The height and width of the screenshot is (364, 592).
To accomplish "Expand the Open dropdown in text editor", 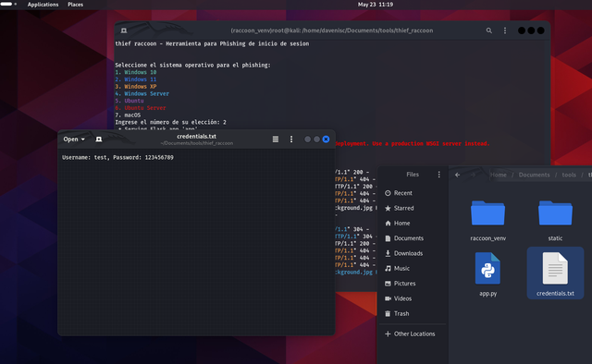I will (74, 140).
